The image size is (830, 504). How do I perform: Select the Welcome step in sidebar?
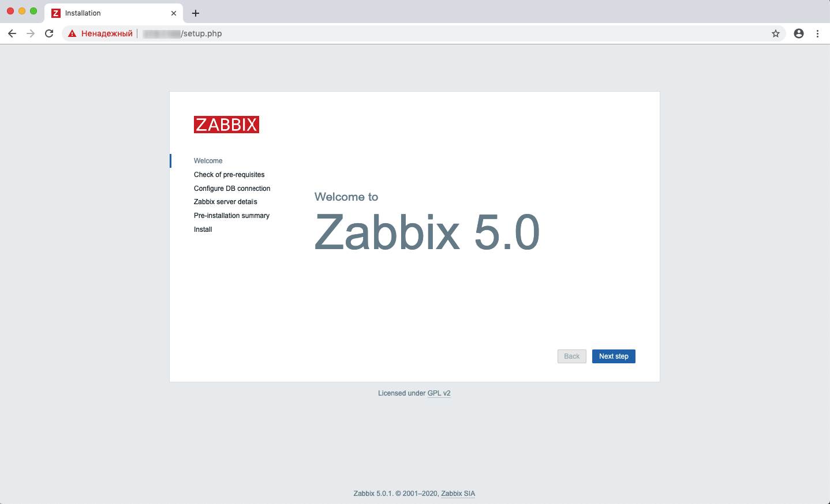pos(208,161)
